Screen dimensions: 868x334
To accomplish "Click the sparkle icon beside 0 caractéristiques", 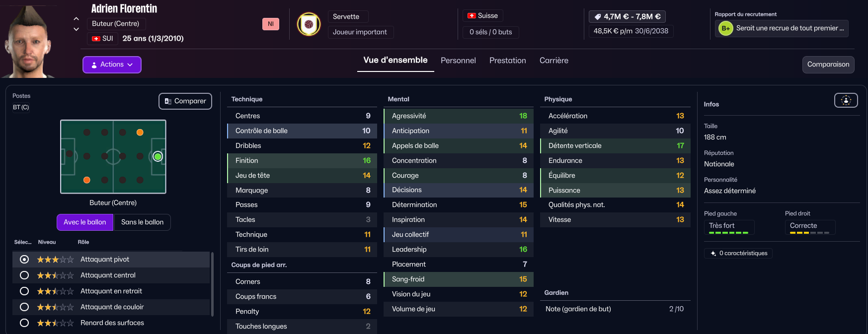I will [x=713, y=254].
